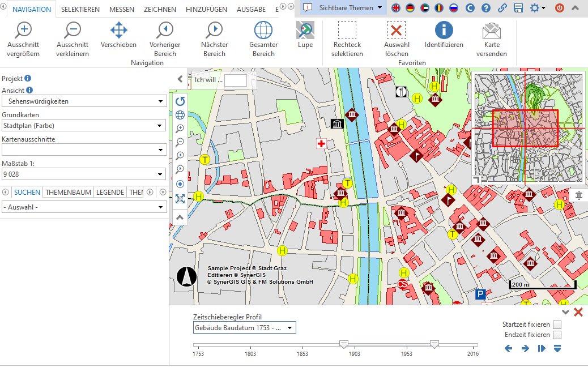Expand the Grundkarten Stadtplan (Farbe) dropdown

click(x=84, y=125)
